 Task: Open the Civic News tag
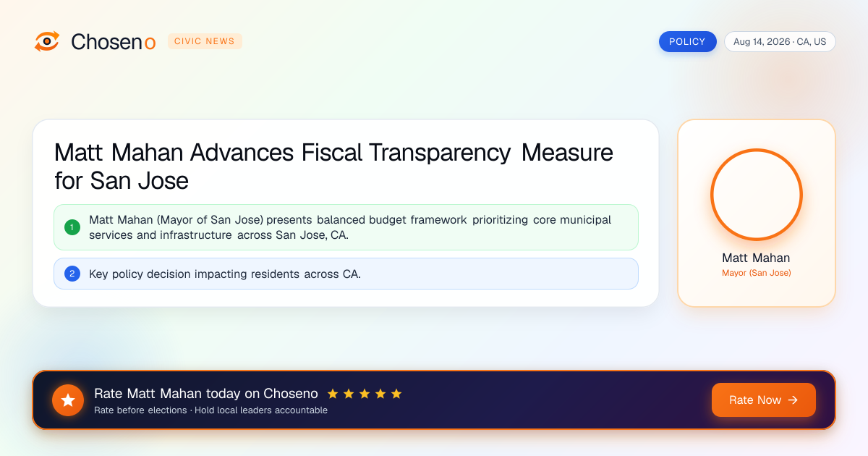pyautogui.click(x=205, y=41)
